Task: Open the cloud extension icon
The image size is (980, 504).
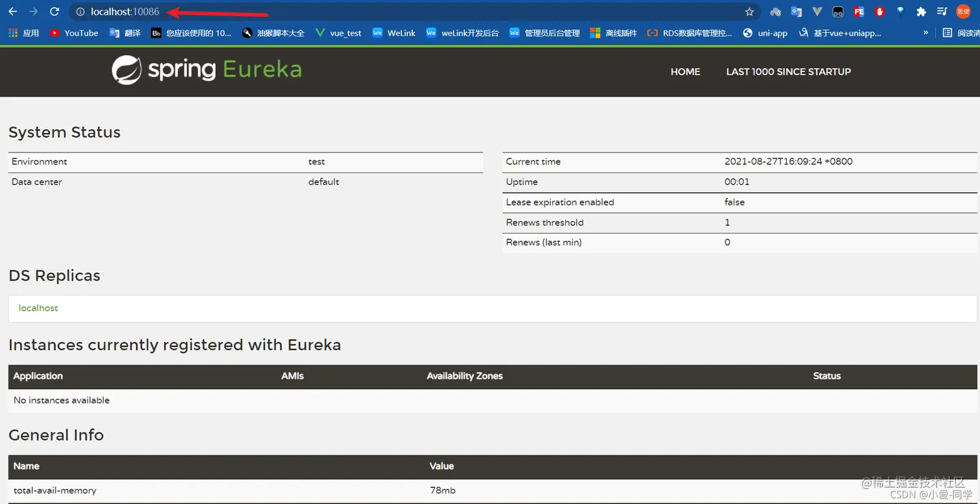Action: 776,12
